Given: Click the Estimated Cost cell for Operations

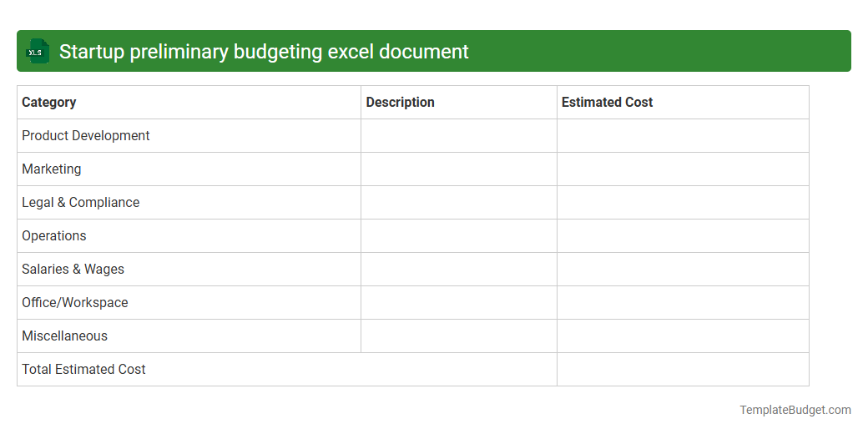Looking at the screenshot, I should click(x=683, y=236).
